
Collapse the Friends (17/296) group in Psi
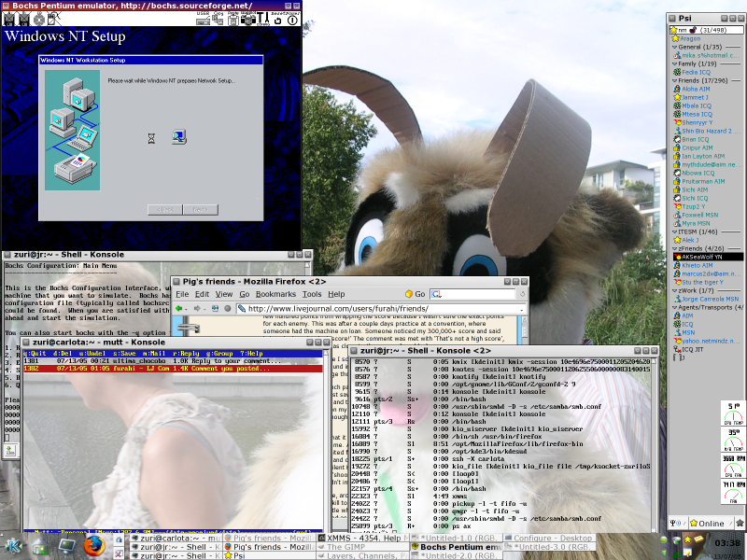pos(674,80)
